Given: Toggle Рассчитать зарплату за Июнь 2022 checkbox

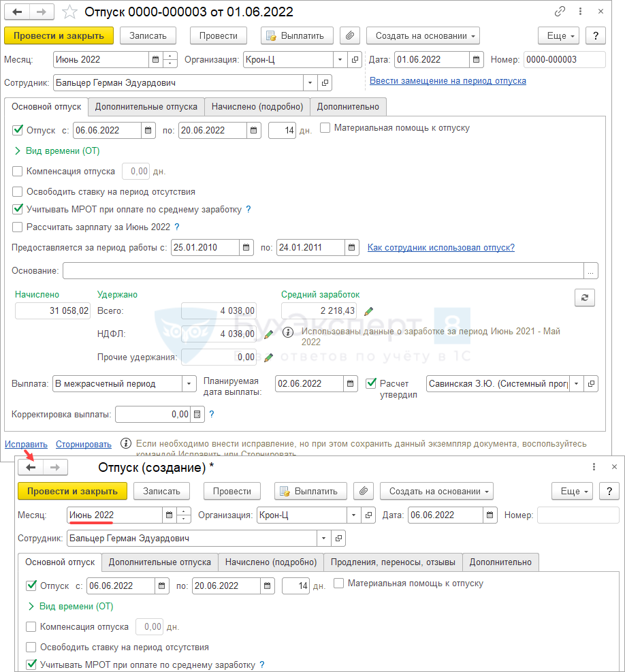Looking at the screenshot, I should 18,227.
